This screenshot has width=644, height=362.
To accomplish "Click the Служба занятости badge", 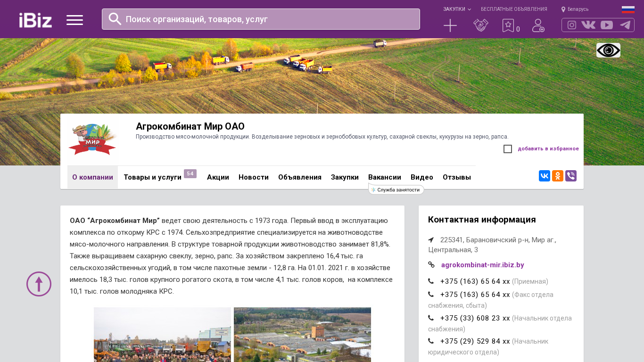I will click(396, 189).
